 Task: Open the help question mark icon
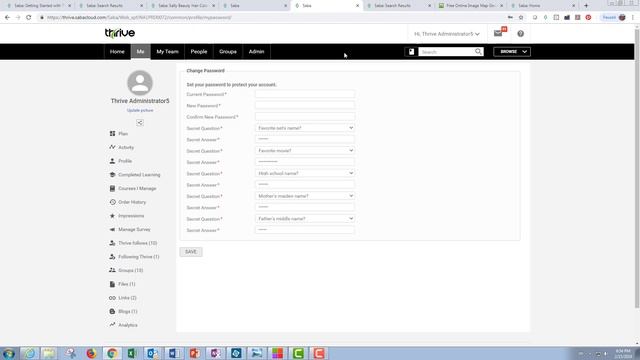coord(520,34)
